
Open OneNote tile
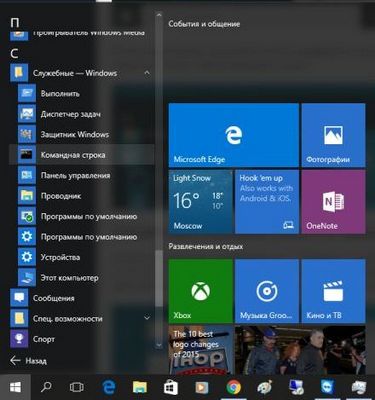[333, 202]
